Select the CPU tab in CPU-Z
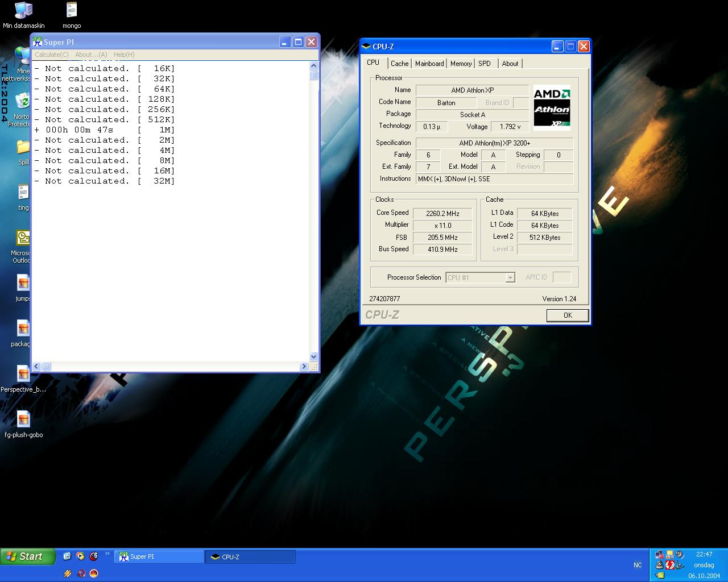Viewport: 728px width, 582px height. click(x=373, y=63)
